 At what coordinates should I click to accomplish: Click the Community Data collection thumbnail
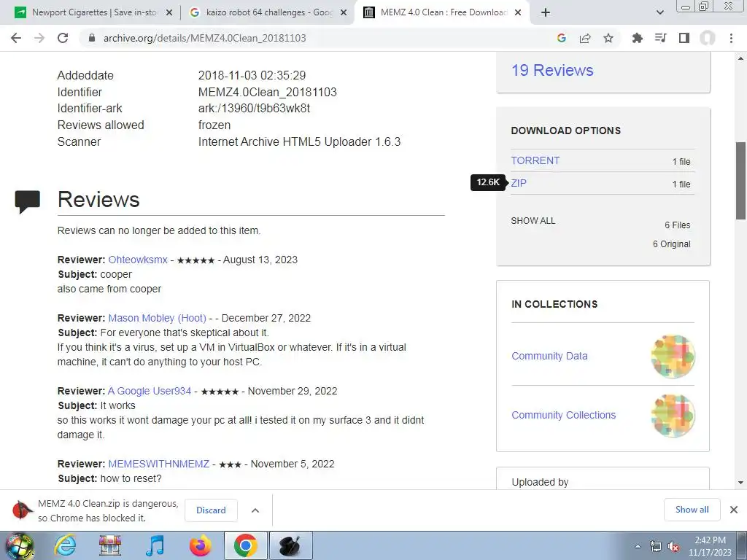[x=673, y=356]
